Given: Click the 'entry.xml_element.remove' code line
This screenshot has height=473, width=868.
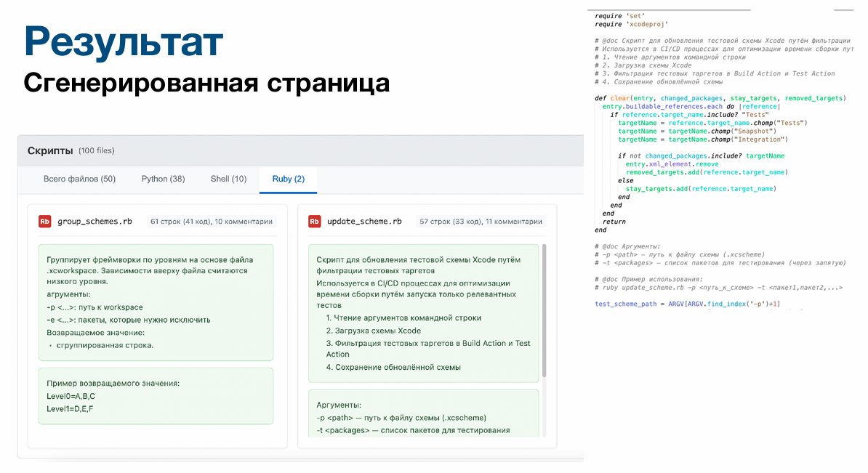Looking at the screenshot, I should [672, 163].
